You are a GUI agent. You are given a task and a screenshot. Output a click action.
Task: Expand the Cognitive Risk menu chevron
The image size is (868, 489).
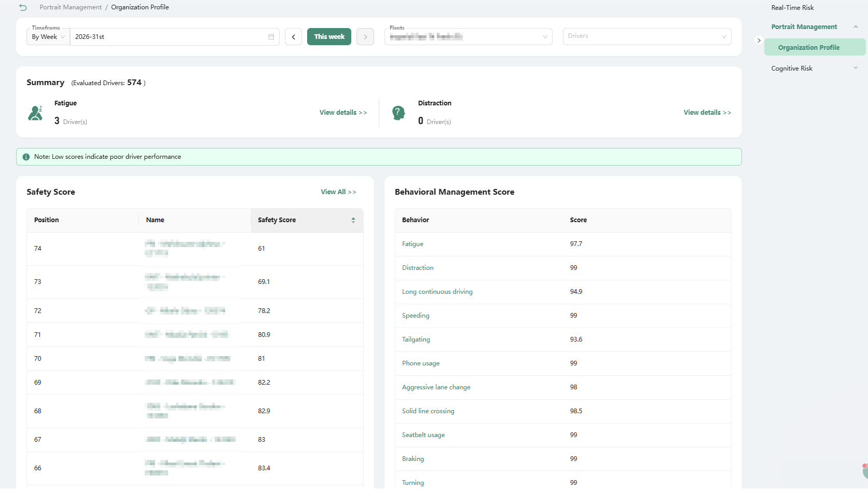click(856, 68)
